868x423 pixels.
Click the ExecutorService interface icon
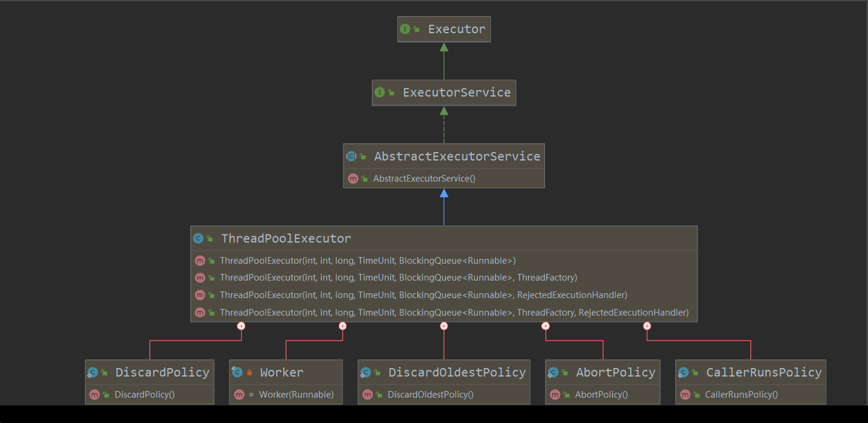pos(380,92)
